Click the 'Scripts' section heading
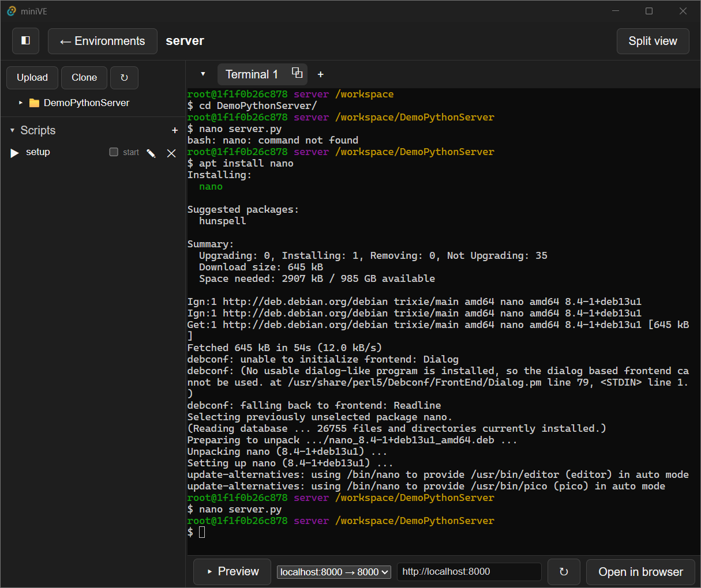 pos(38,130)
